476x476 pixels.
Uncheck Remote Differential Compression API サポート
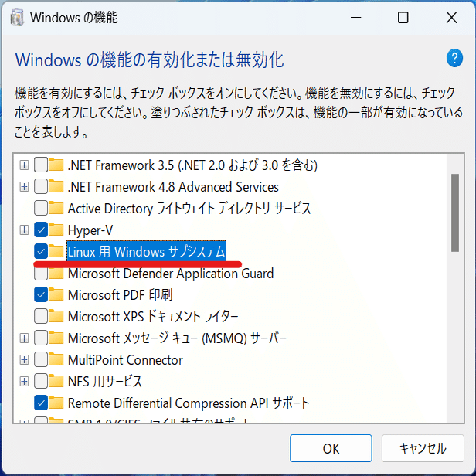[40, 403]
